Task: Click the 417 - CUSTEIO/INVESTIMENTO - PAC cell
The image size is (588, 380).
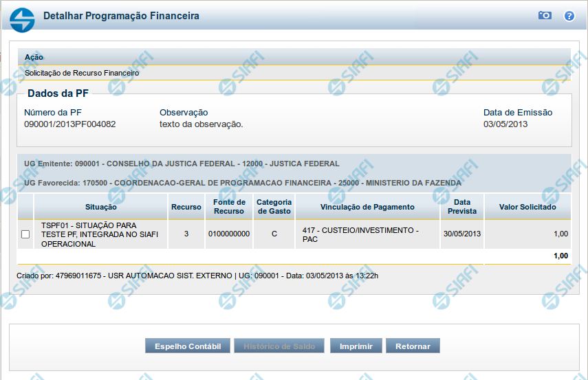Action: 360,234
